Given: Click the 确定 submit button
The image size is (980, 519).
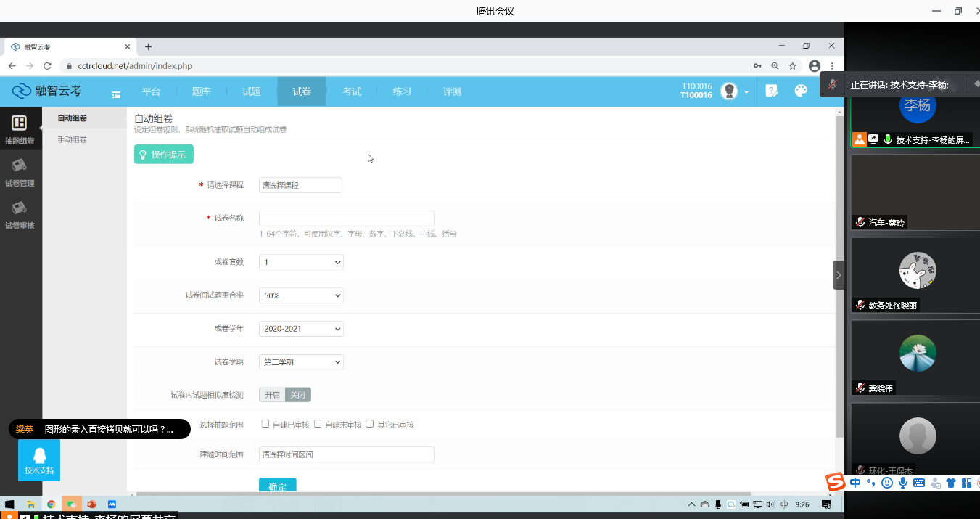Looking at the screenshot, I should point(278,486).
